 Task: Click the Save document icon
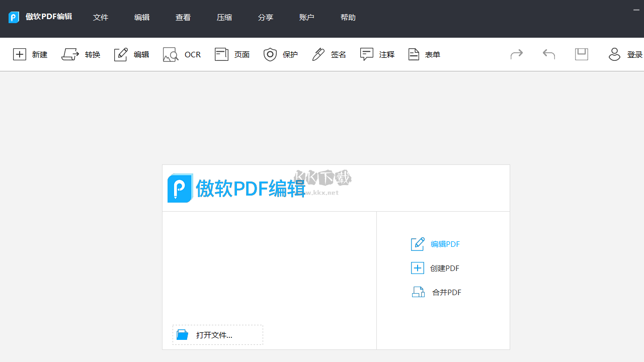coord(582,54)
